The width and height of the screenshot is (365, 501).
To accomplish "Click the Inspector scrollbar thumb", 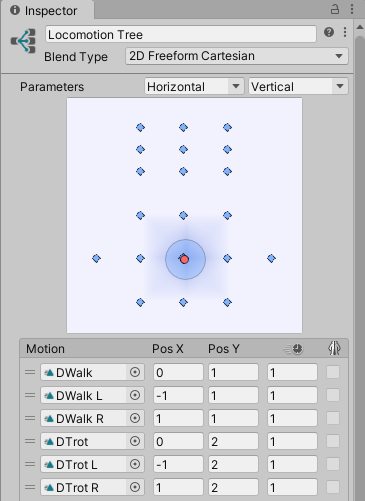I will pyautogui.click(x=360, y=267).
